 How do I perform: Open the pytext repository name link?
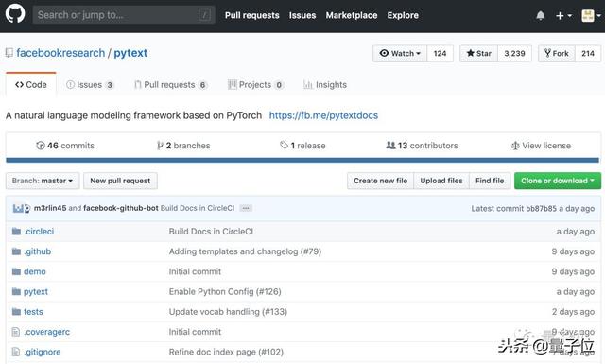point(130,53)
